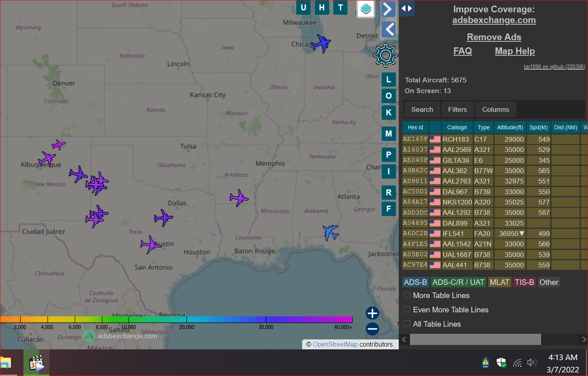Enable All Table Lines checkbox
The height and width of the screenshot is (376, 588).
point(407,324)
